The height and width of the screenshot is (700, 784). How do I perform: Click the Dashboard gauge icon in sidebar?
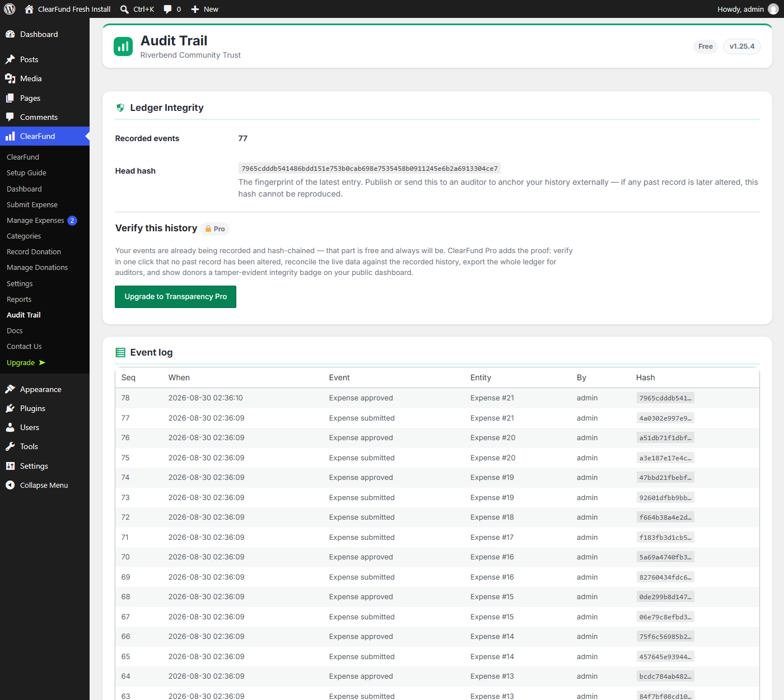tap(10, 34)
